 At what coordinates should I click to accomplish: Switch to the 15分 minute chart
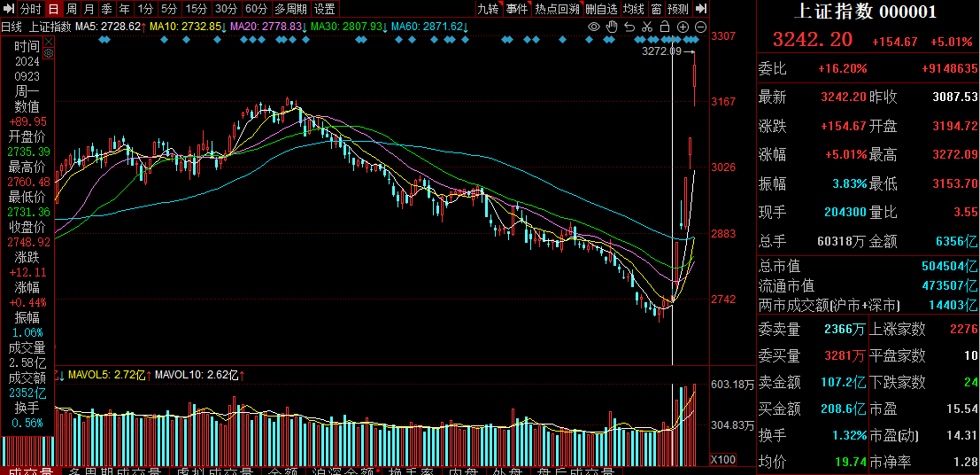(196, 9)
